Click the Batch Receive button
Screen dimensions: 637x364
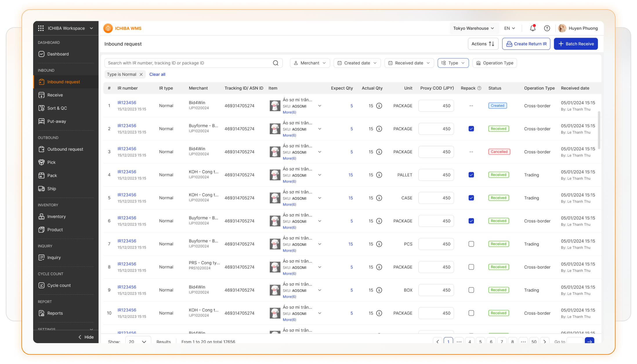[x=576, y=44]
